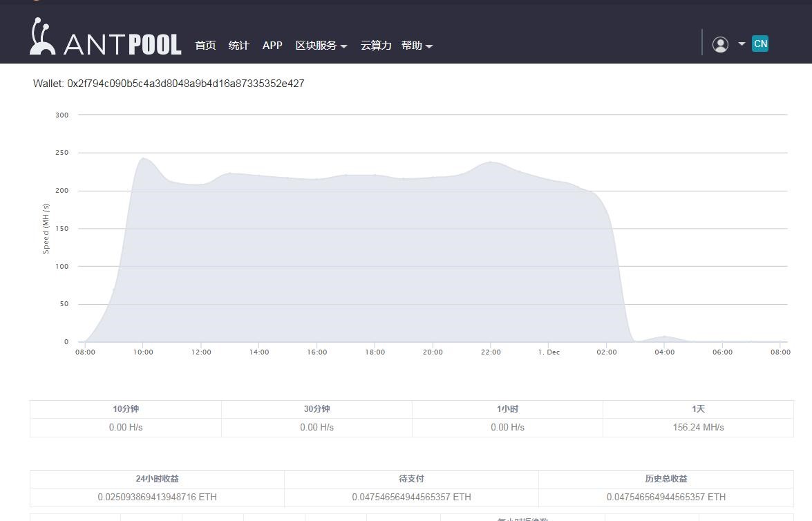Click the CN language badge
The width and height of the screenshot is (812, 521).
(x=760, y=44)
